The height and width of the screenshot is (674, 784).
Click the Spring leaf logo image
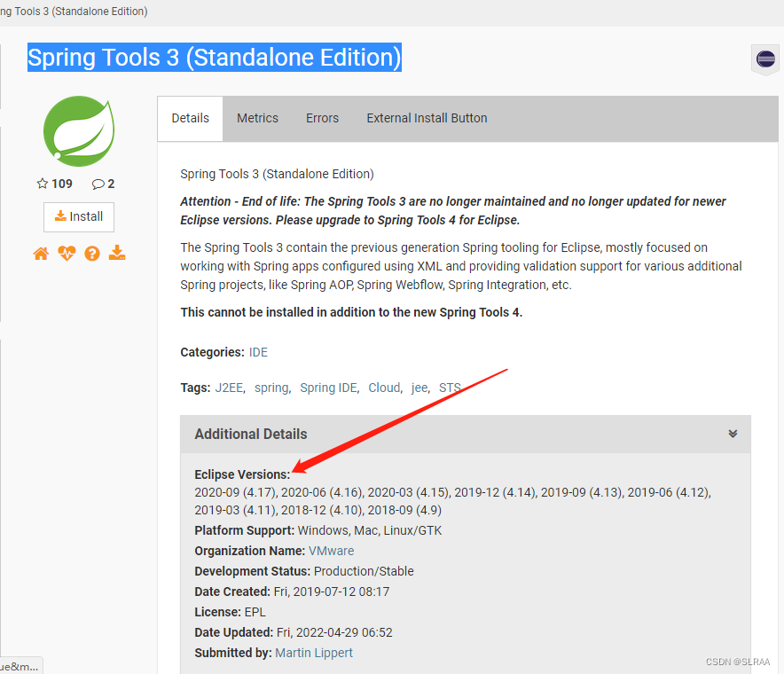point(79,131)
